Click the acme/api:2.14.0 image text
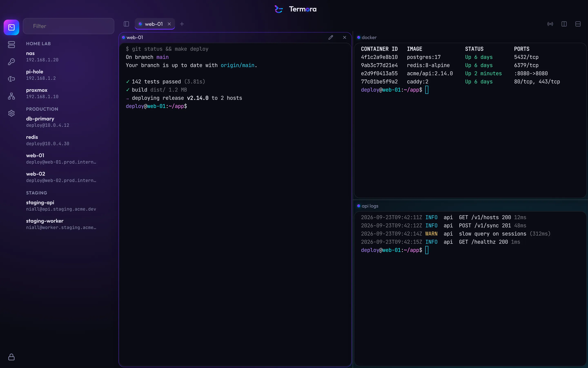Image resolution: width=588 pixels, height=368 pixels. [x=430, y=74]
